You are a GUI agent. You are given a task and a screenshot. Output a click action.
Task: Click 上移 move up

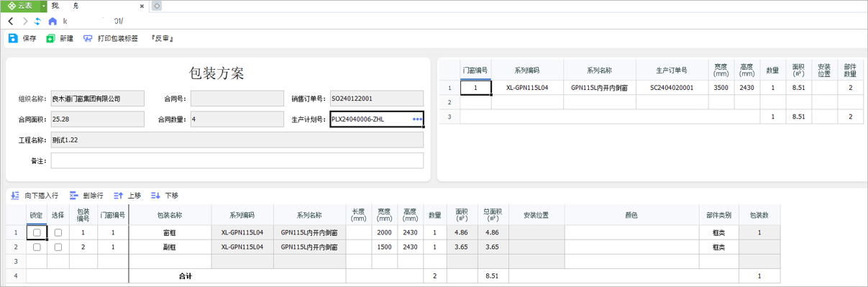(127, 195)
